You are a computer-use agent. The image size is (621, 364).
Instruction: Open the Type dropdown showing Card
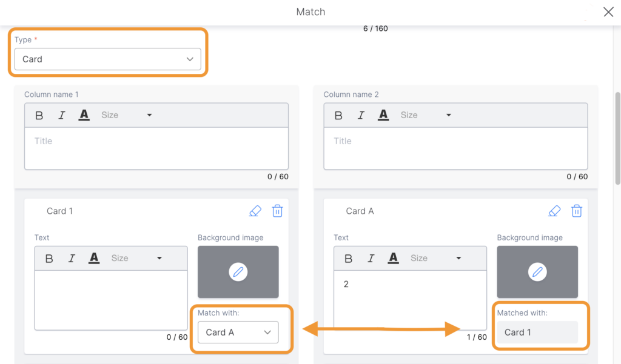(x=107, y=59)
